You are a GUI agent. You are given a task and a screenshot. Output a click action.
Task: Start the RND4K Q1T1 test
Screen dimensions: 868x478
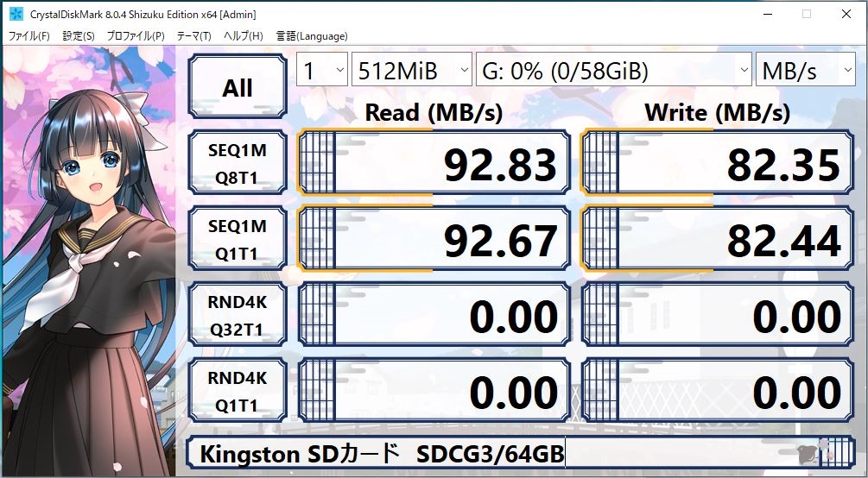point(238,390)
